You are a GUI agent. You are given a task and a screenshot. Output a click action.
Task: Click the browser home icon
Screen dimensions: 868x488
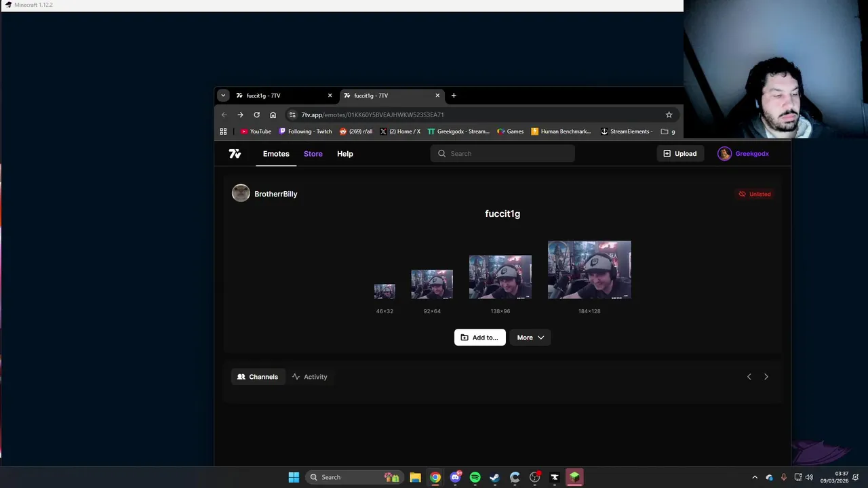[x=273, y=115]
